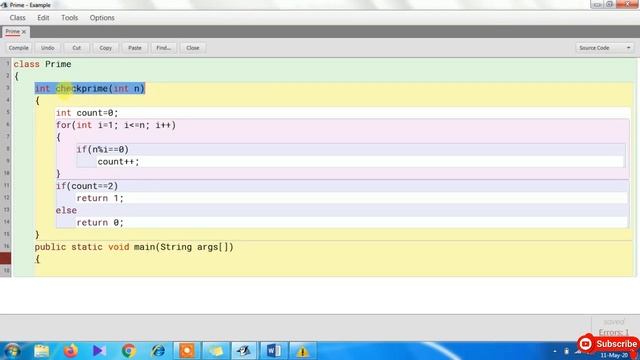Show hidden system tray icons arrow
This screenshot has width=640, height=360.
[555, 351]
